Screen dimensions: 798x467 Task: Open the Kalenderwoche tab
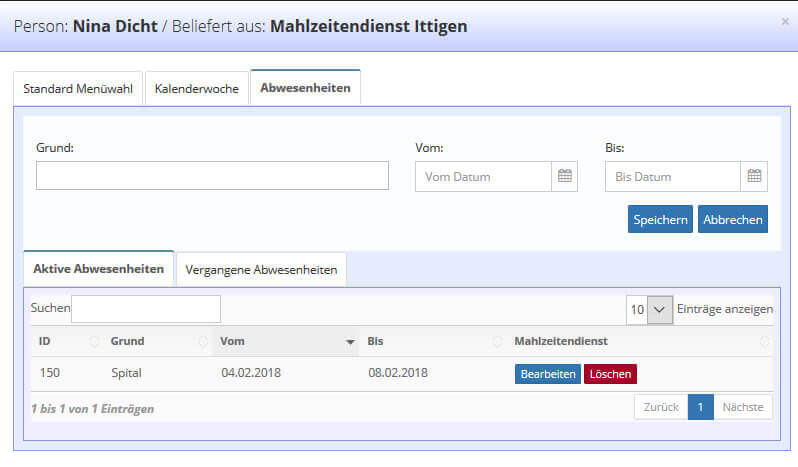197,88
